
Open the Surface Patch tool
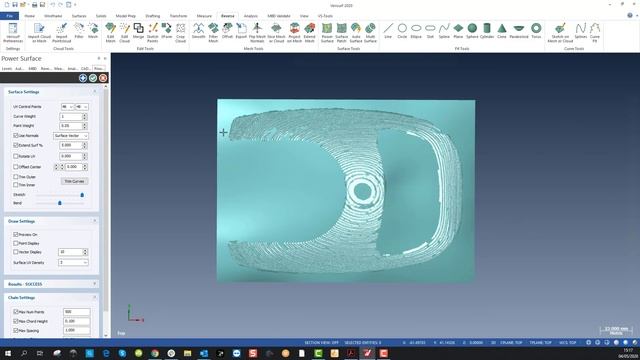coord(342,32)
